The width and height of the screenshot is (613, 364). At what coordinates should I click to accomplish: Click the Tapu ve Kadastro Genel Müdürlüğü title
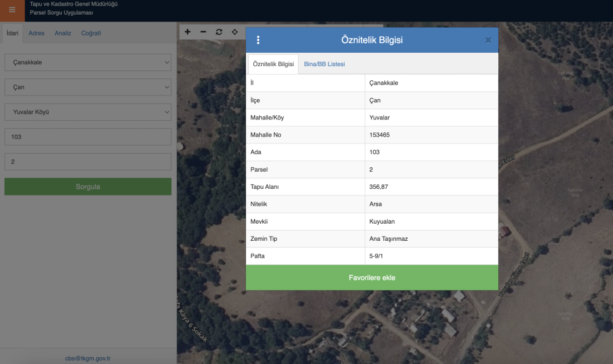coord(74,4)
